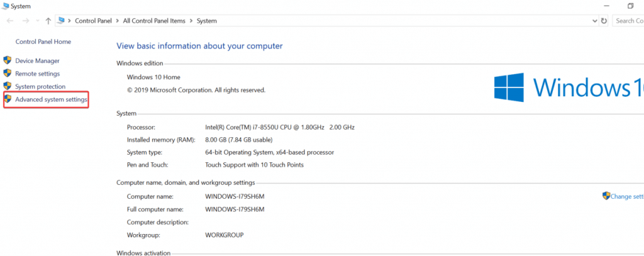
Task: Click the Pen and Touch label
Action: pos(147,165)
